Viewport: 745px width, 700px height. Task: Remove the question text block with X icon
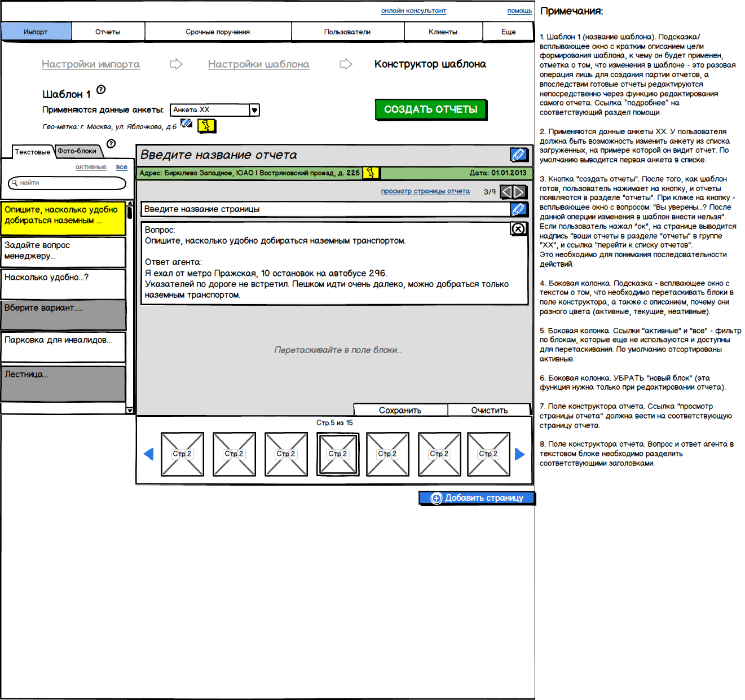[x=518, y=228]
